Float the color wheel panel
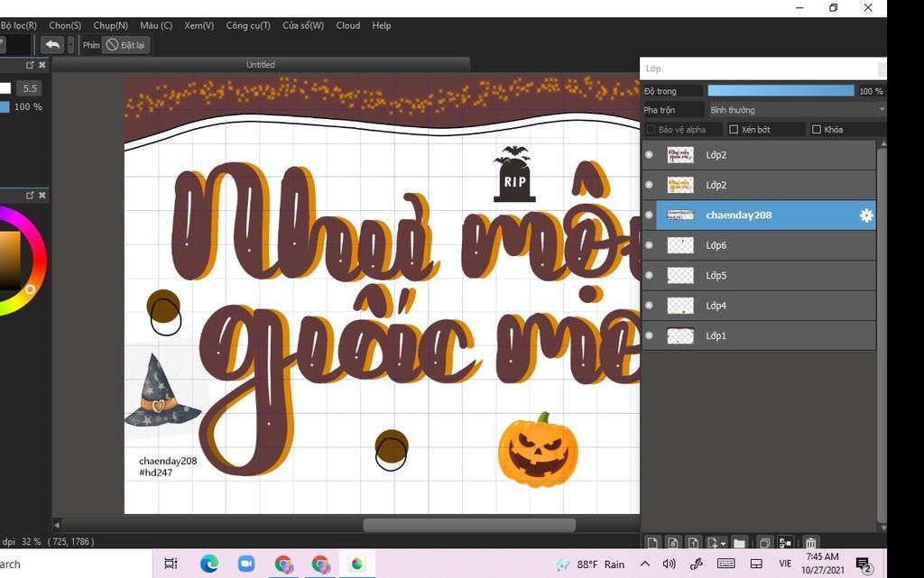The width and height of the screenshot is (924, 578). 30,195
